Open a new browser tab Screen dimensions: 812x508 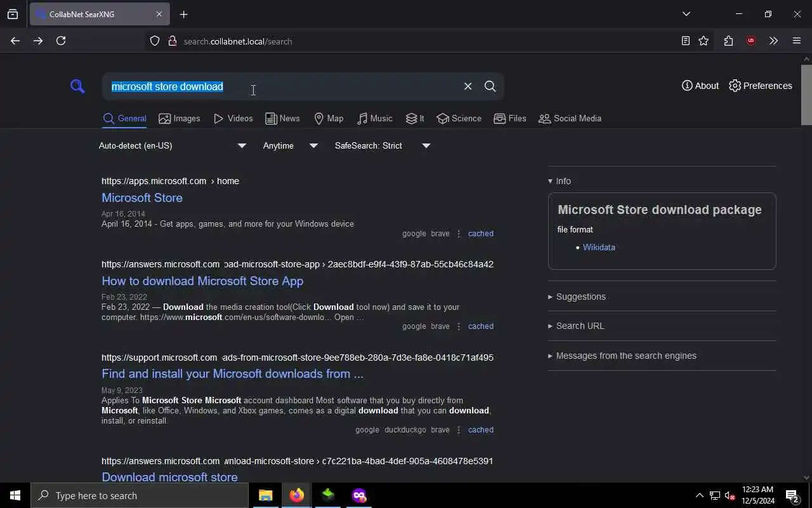coord(184,15)
